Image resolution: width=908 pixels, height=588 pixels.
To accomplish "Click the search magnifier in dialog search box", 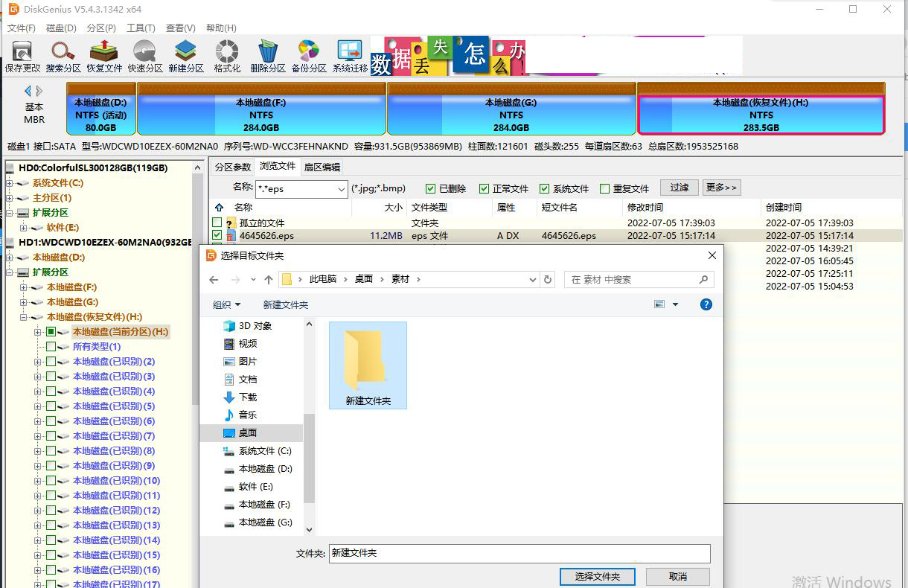I will coord(703,280).
